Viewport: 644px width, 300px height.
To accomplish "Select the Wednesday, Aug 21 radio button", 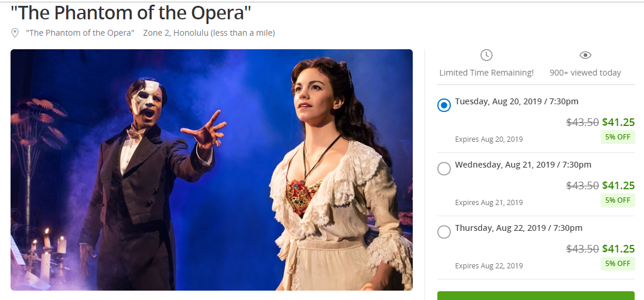I will pos(444,169).
